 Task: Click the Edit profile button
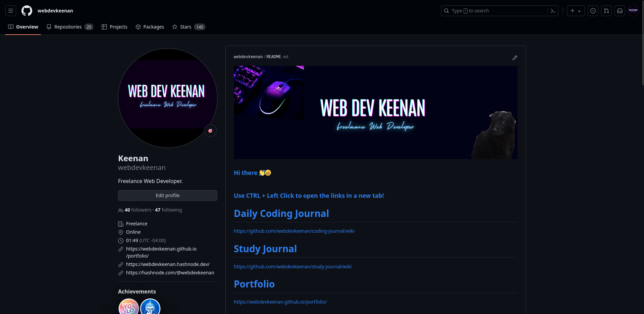pos(168,195)
